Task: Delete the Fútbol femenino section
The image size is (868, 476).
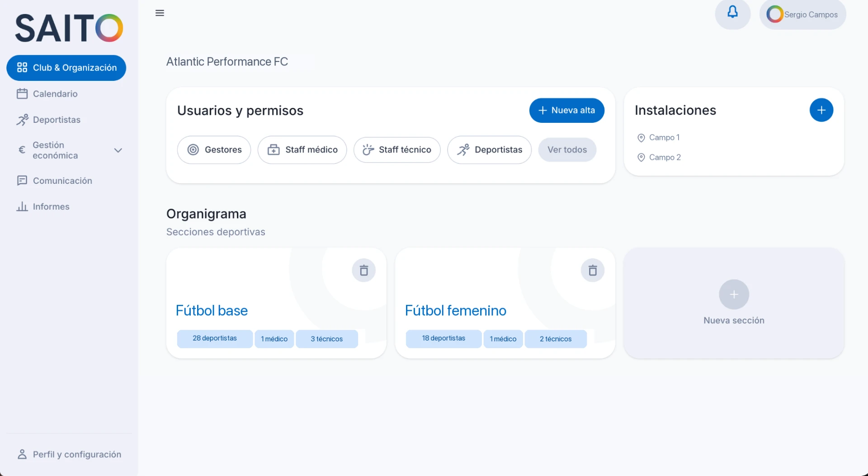Action: (593, 271)
